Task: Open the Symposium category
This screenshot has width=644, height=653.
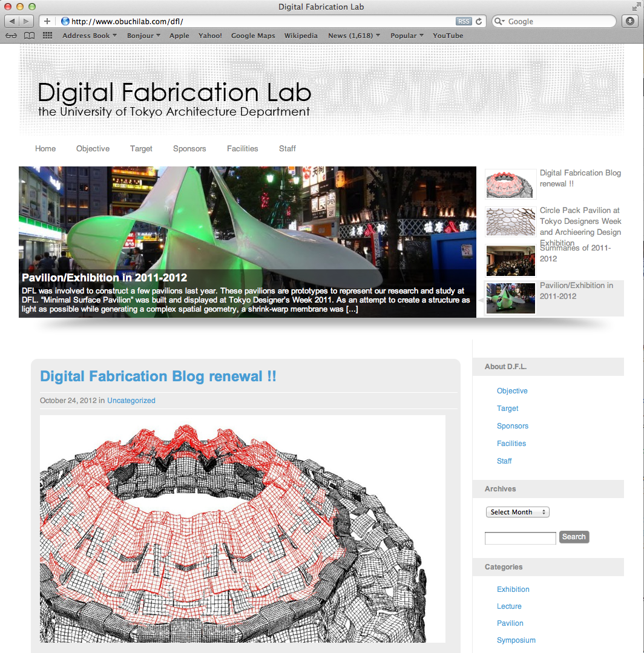Action: (516, 640)
